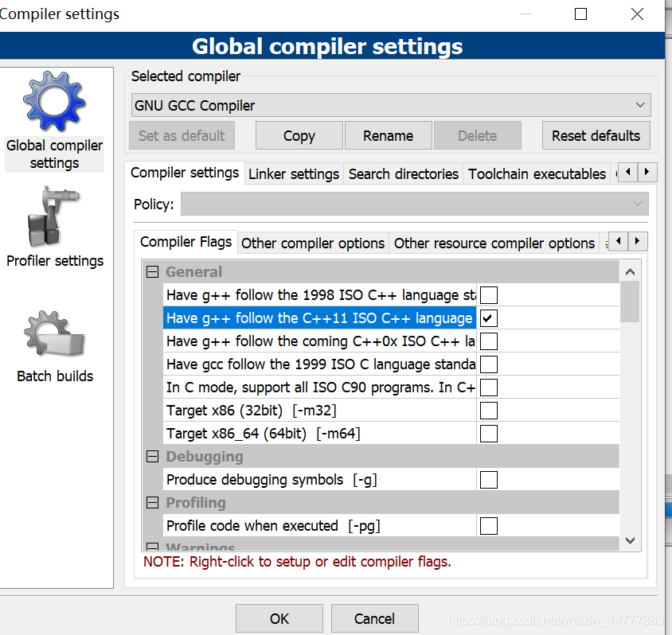Open Toolchain executables tab
This screenshot has height=635, width=672.
(x=537, y=173)
